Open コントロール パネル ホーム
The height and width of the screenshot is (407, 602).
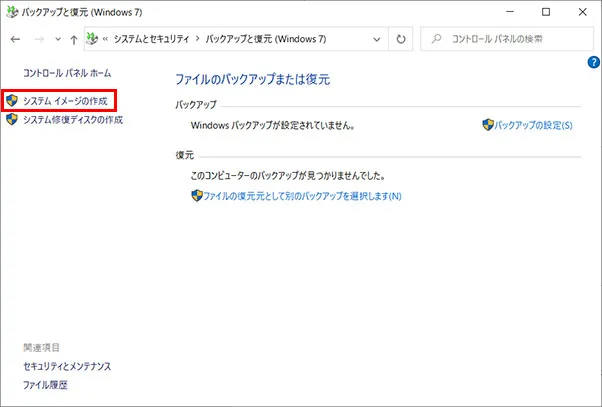[67, 73]
